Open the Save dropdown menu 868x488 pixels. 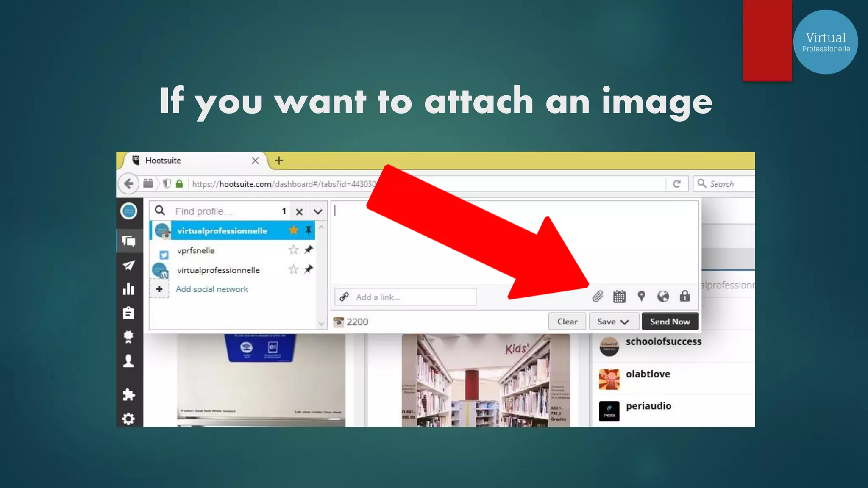pos(613,322)
